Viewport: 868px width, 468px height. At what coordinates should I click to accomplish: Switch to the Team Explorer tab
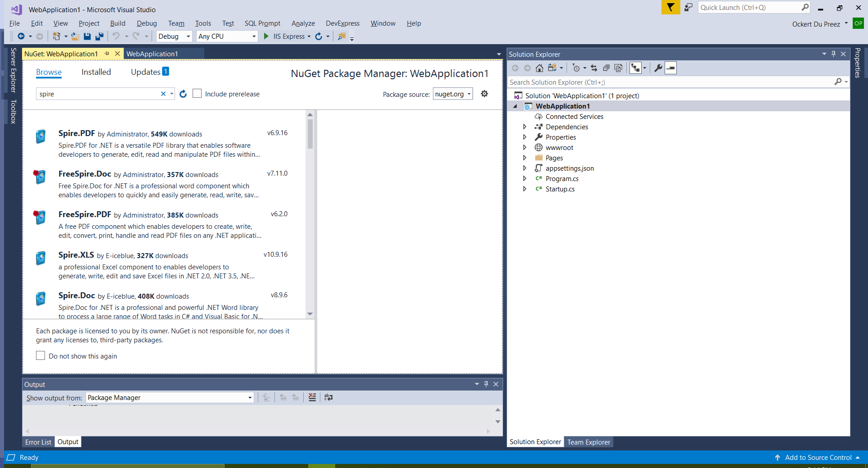point(589,442)
